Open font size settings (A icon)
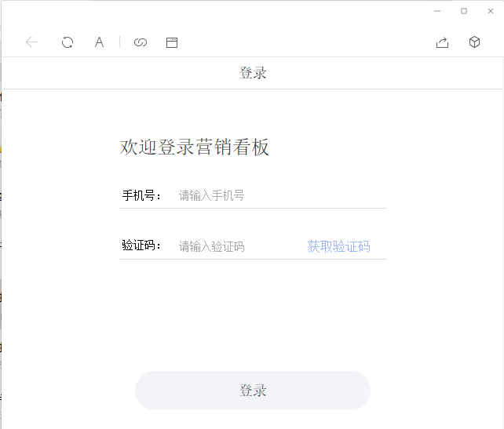The image size is (504, 429). click(x=100, y=42)
